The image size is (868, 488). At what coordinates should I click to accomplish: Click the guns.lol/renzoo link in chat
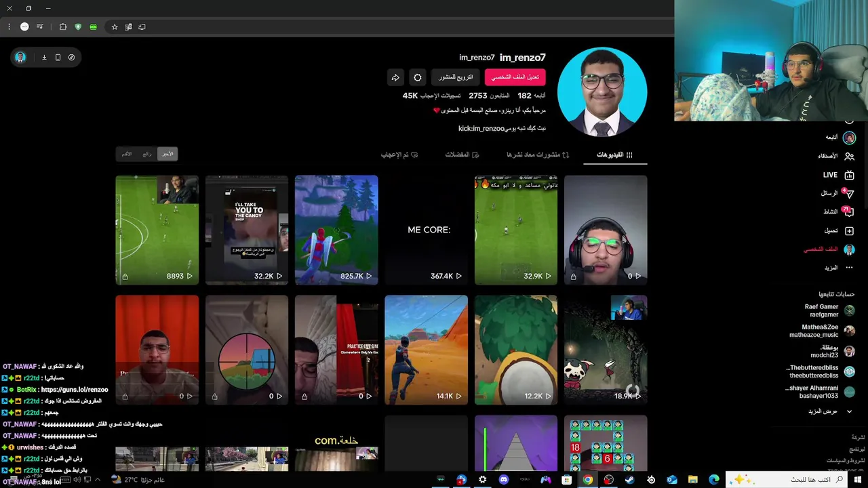[x=74, y=390]
